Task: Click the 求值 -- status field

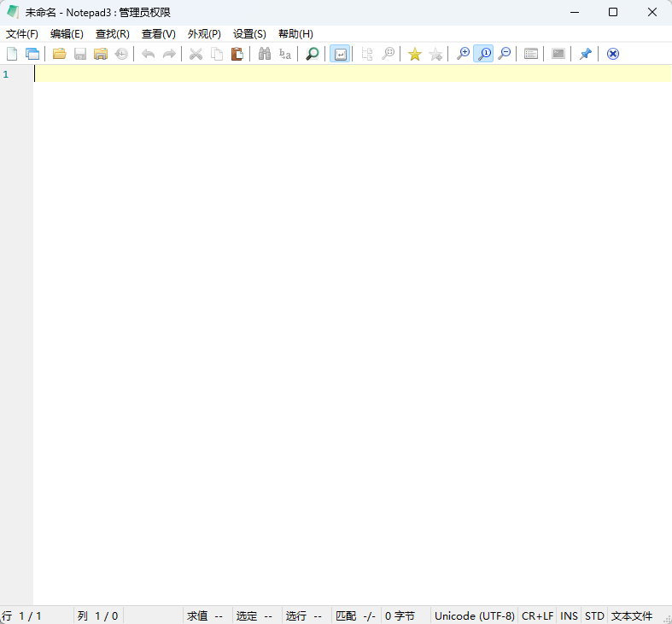Action: (x=207, y=615)
